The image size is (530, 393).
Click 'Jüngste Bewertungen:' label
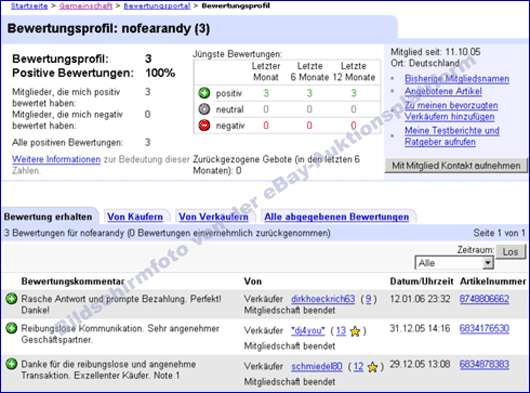(237, 54)
